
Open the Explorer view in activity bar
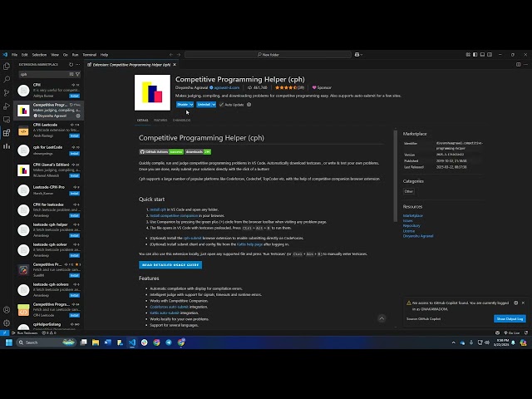[x=7, y=66]
